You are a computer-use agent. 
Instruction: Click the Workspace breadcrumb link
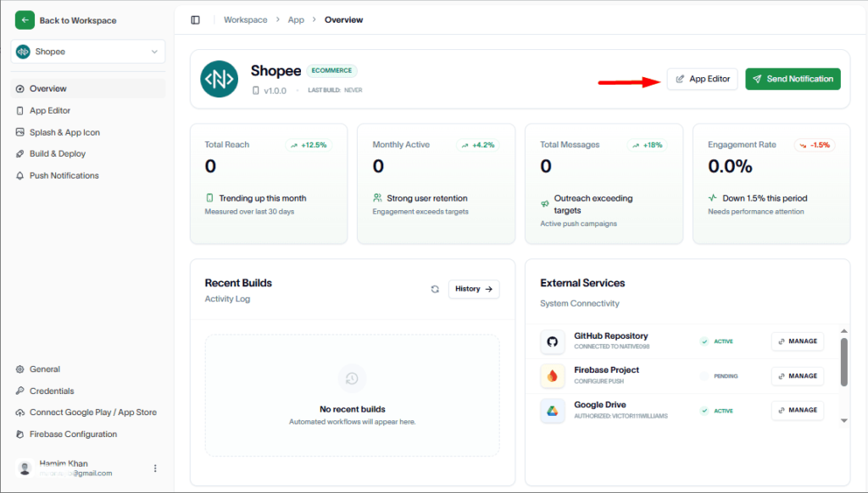[245, 20]
